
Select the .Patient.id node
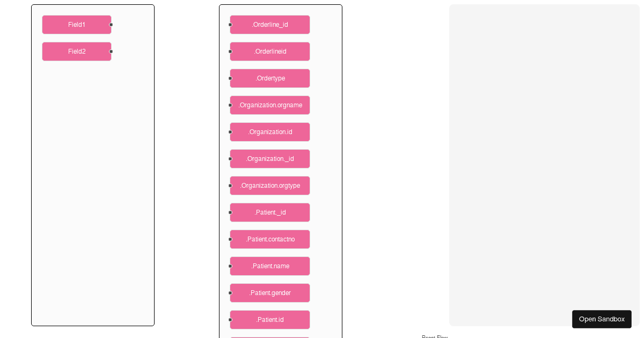(x=270, y=320)
